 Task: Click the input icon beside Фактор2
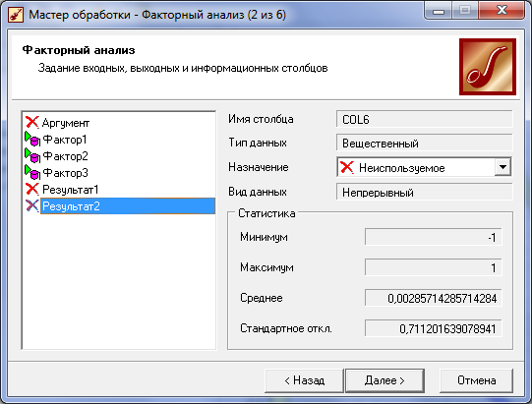(x=32, y=155)
